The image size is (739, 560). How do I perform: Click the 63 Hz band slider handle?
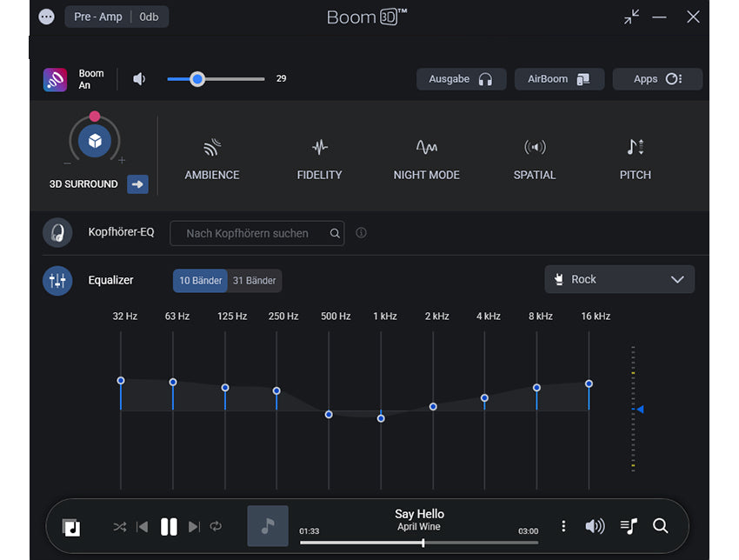tap(173, 382)
